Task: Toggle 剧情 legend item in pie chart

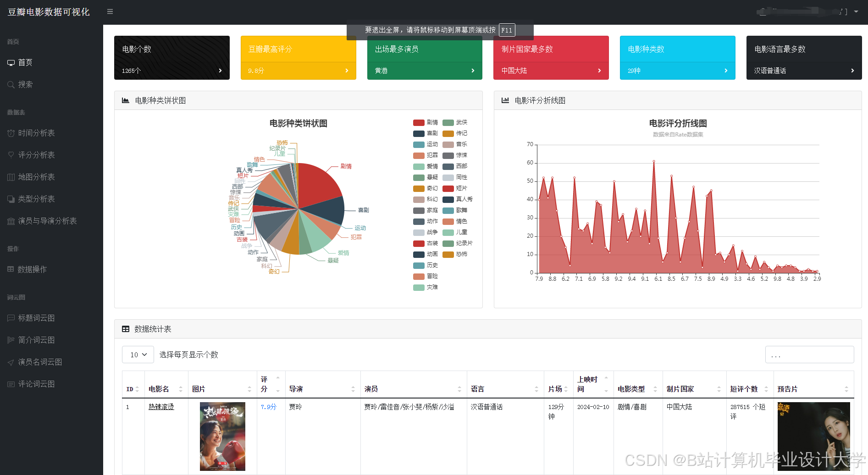Action: (x=426, y=122)
